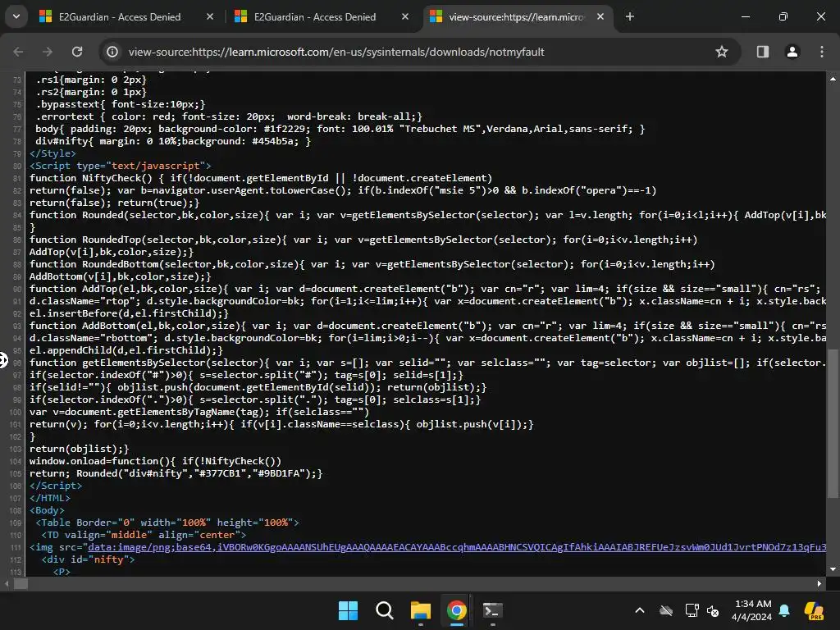Go forward to next page
Image resolution: width=840 pixels, height=630 pixels.
point(48,52)
